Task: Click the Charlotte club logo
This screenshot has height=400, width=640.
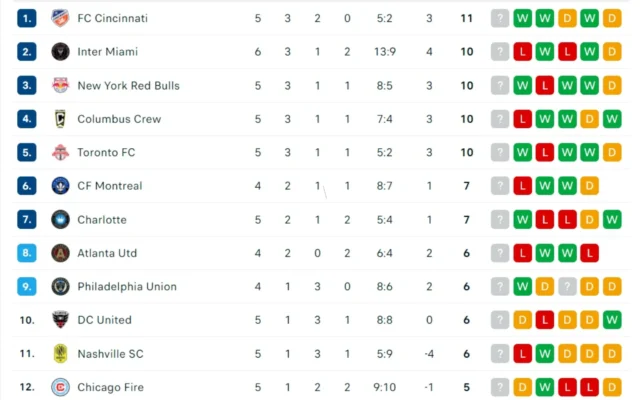Action: click(60, 220)
